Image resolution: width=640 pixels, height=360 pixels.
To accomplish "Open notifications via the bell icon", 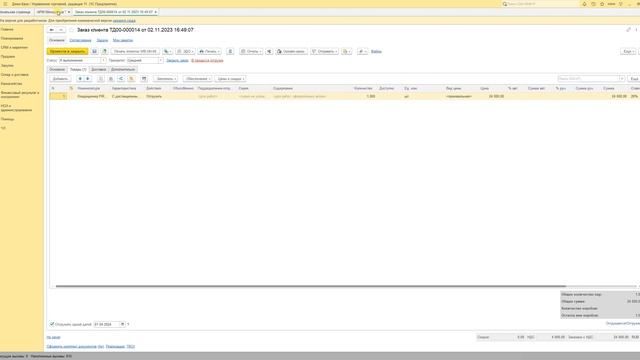I will click(x=584, y=4).
